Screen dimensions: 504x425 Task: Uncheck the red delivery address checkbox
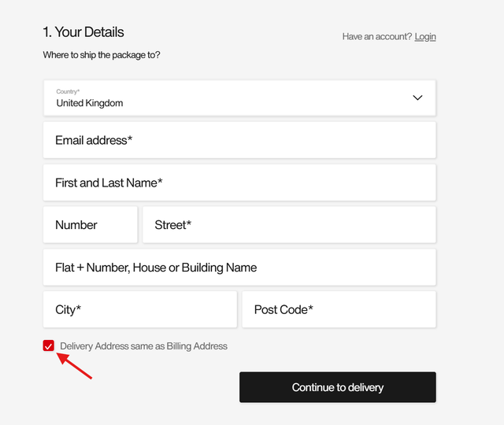tap(49, 346)
